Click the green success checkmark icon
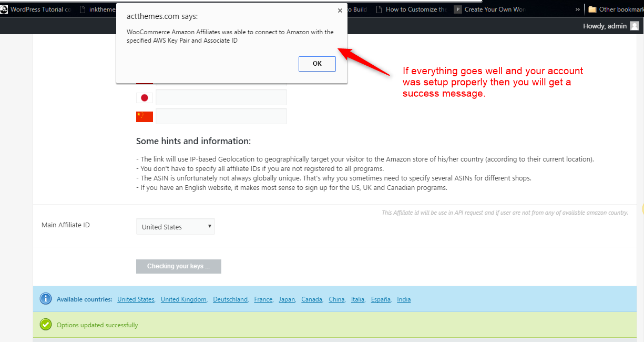644x342 pixels. coord(46,325)
